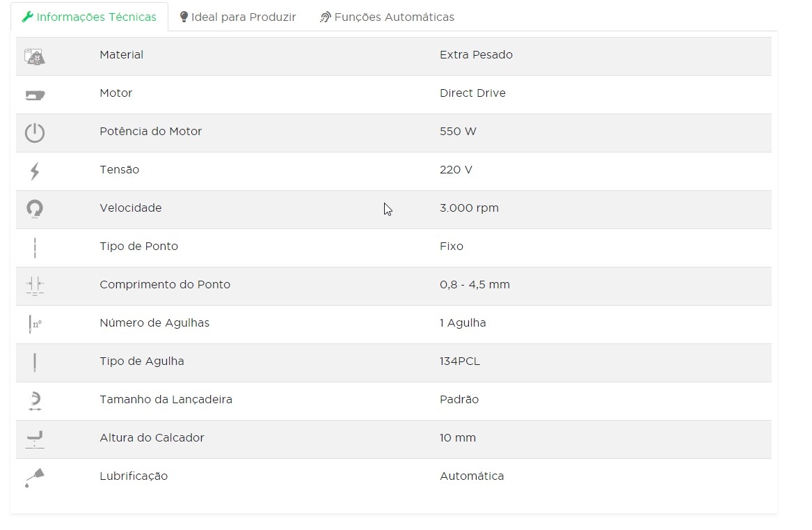Click the 3.000 rpm speed value
Image resolution: width=812 pixels, height=530 pixels.
click(x=469, y=208)
